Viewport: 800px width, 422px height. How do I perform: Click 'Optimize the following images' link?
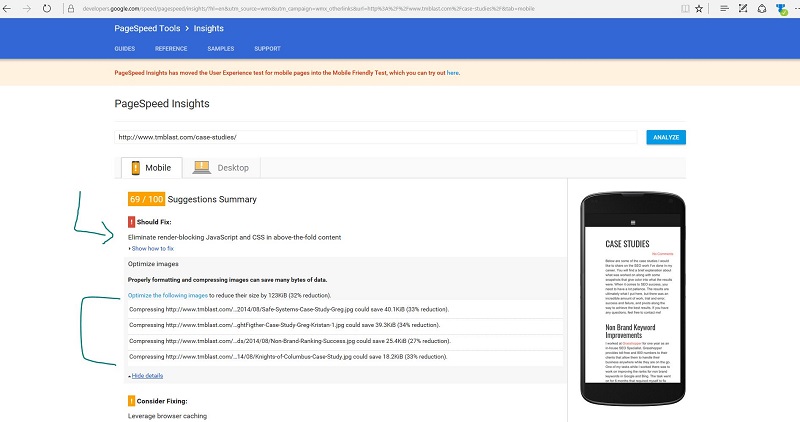tap(168, 295)
